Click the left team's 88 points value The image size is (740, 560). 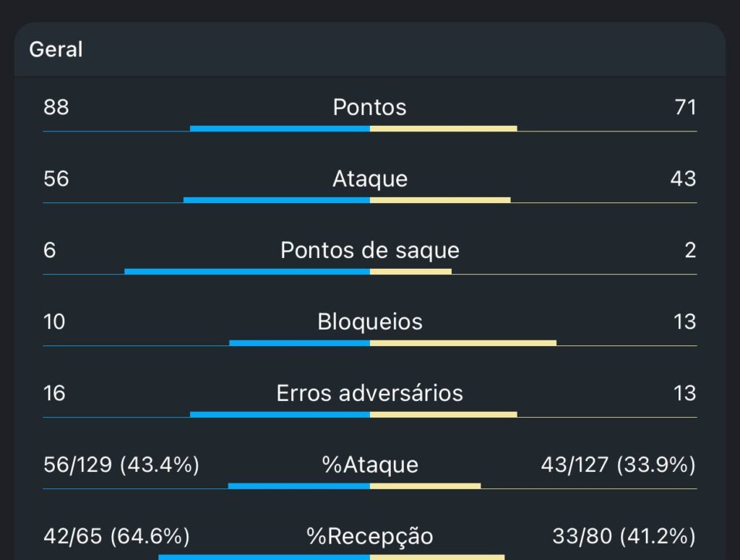56,108
